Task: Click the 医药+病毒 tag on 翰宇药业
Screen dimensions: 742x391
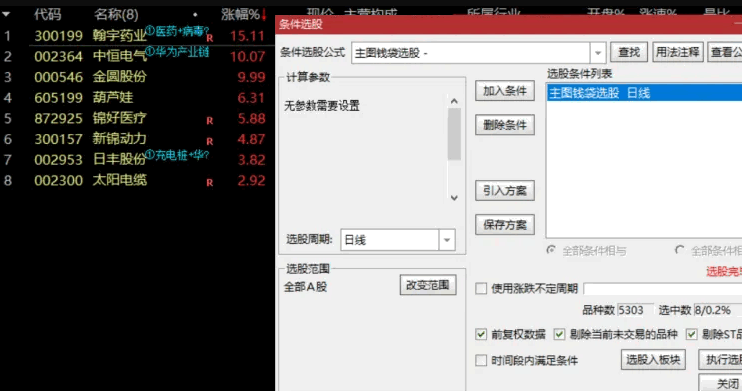Action: [177, 31]
